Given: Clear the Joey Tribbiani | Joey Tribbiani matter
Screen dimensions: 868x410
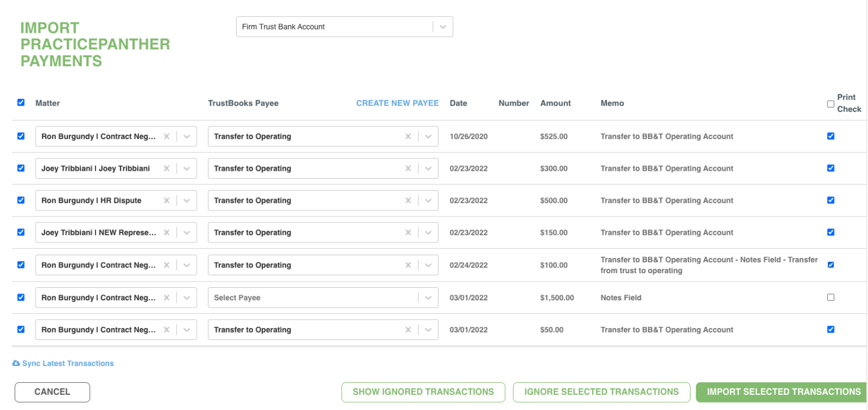Looking at the screenshot, I should 166,169.
